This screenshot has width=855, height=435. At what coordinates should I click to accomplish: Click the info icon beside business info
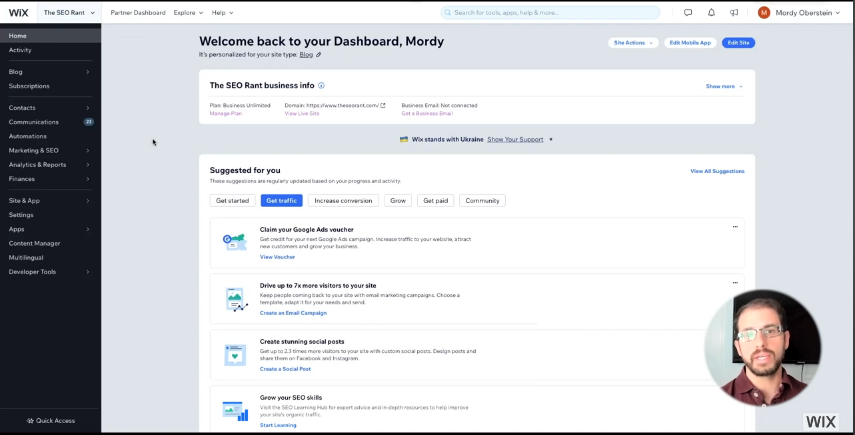tap(321, 86)
